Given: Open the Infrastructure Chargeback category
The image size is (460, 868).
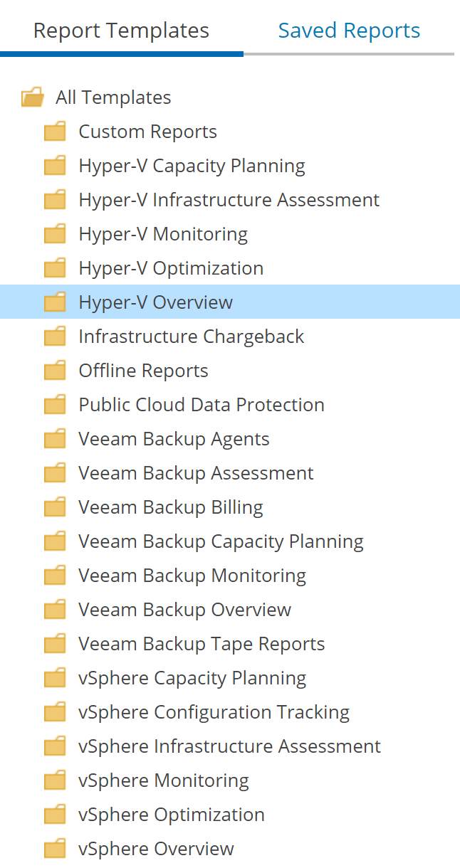Looking at the screenshot, I should click(x=191, y=336).
